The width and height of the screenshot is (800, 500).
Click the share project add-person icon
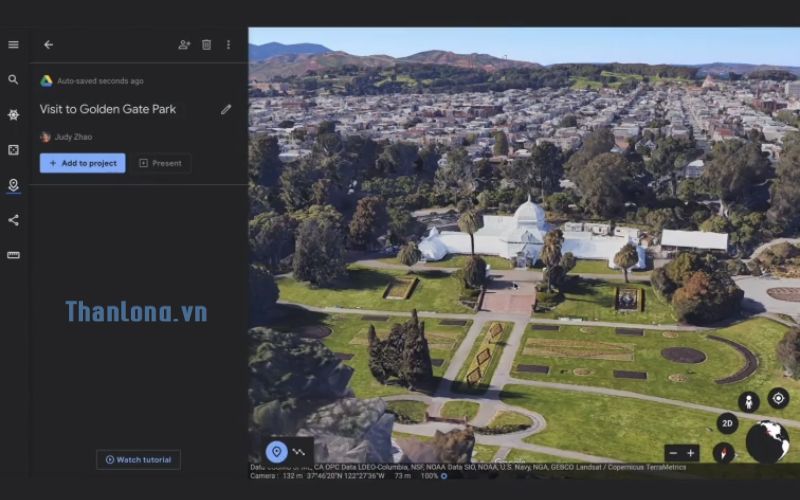coord(184,45)
